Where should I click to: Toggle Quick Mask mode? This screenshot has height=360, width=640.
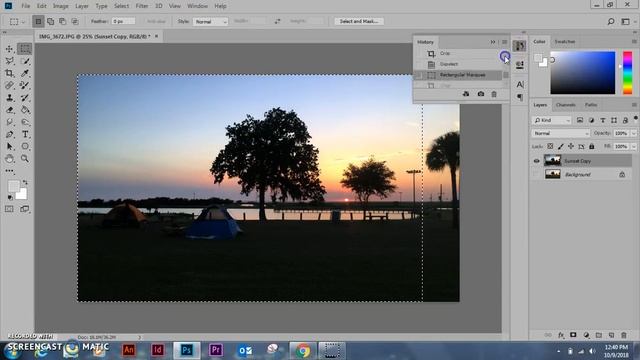pyautogui.click(x=9, y=209)
